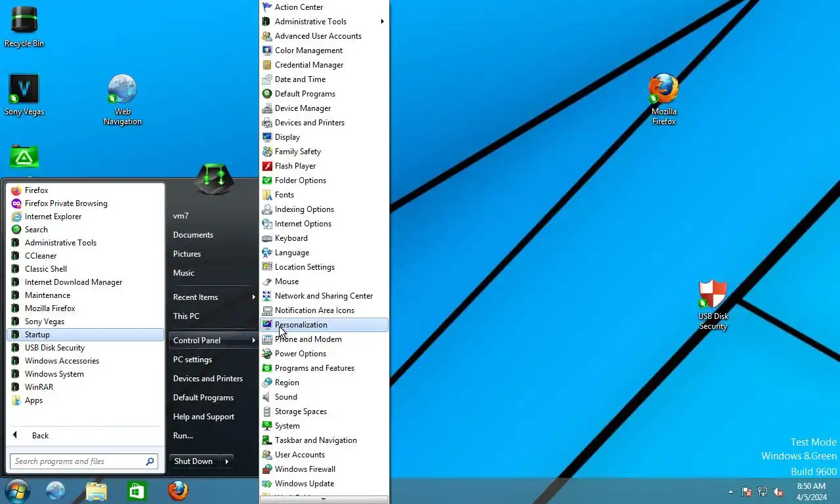Open WinRAR folder in programs list
Viewport: 840px width, 504px height.
point(85,387)
